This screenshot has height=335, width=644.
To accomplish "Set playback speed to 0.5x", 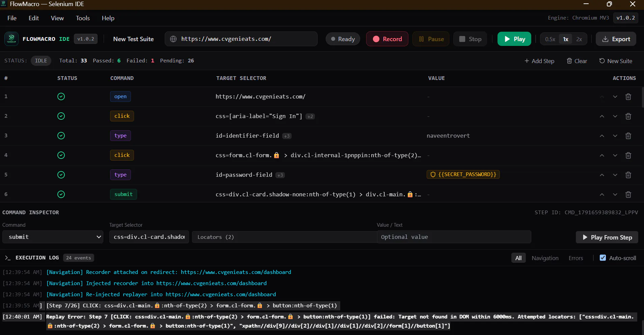I will click(x=550, y=39).
